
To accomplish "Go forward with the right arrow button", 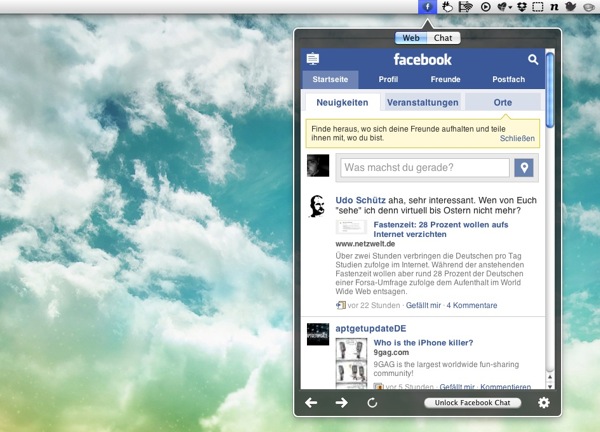I will pos(341,403).
